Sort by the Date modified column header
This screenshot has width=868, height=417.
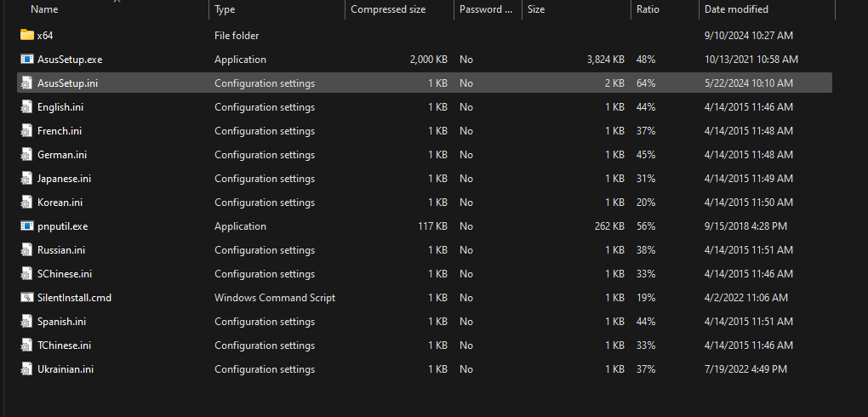736,9
